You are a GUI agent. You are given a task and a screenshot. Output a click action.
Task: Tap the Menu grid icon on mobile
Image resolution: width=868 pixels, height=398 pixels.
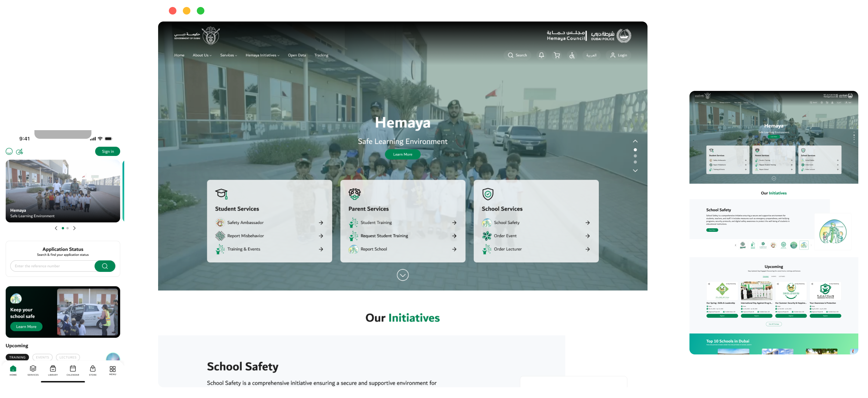pos(113,370)
